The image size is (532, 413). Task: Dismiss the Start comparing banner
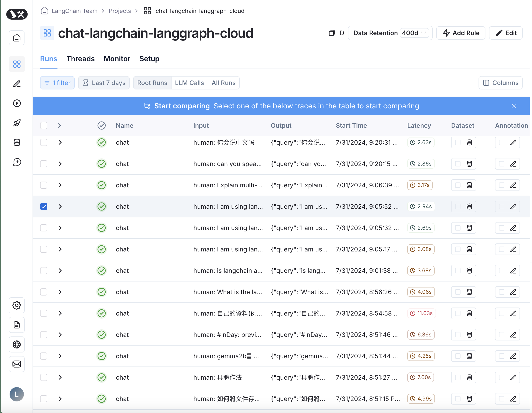[514, 106]
